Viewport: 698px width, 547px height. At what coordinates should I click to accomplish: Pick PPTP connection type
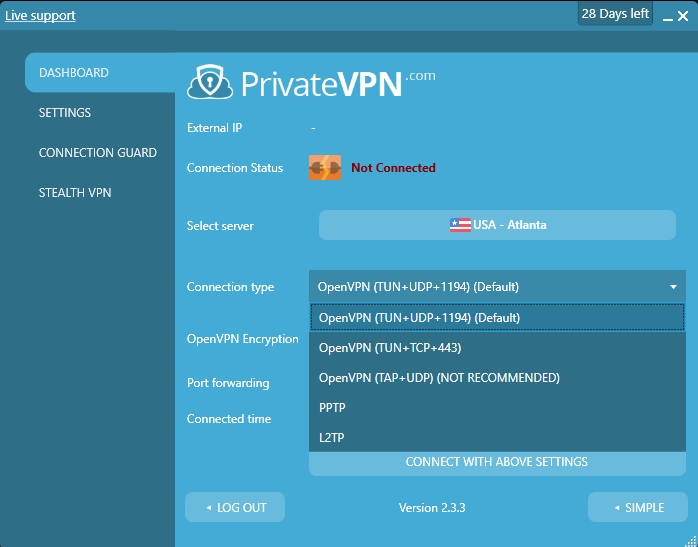pyautogui.click(x=497, y=407)
